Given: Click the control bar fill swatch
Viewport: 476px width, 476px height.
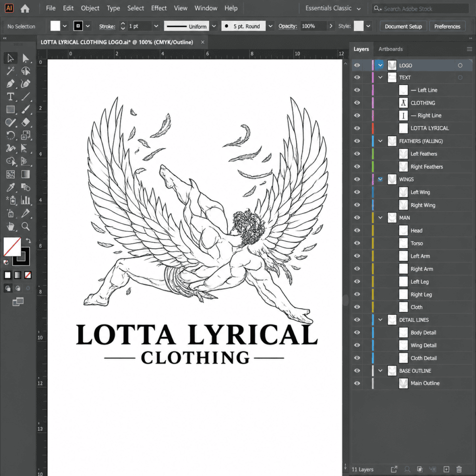Looking at the screenshot, I should click(55, 26).
